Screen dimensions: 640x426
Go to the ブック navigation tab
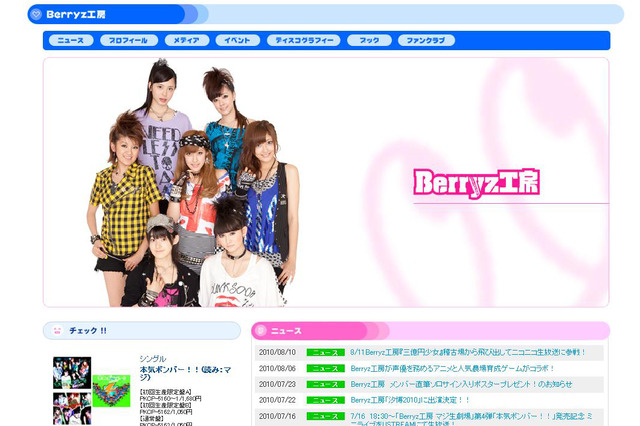coord(369,40)
